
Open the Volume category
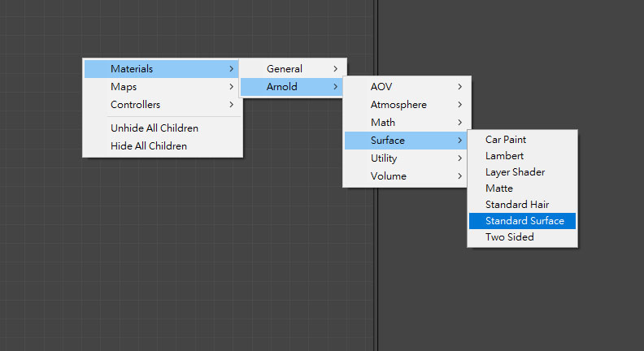click(x=389, y=176)
